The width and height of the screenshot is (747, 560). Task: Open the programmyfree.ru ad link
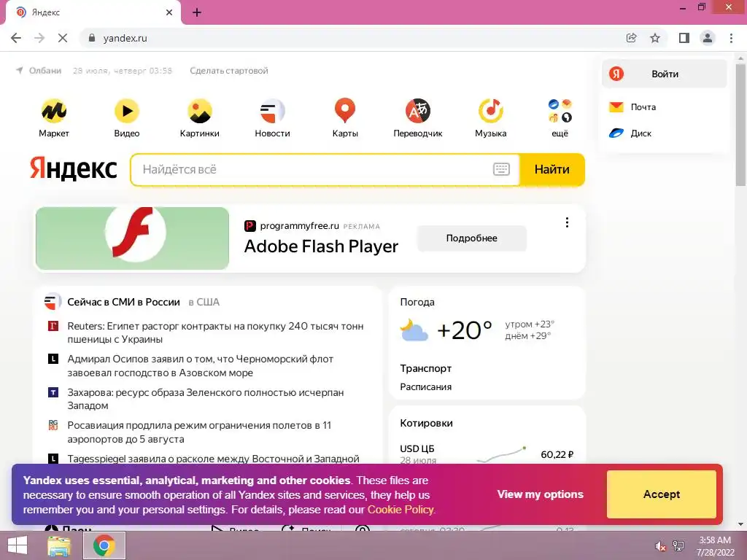[x=299, y=226]
